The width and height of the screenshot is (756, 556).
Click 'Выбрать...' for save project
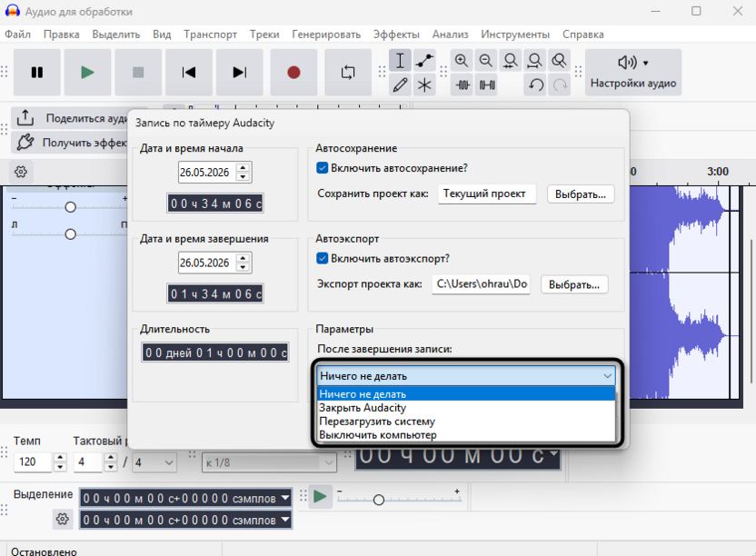click(x=581, y=194)
